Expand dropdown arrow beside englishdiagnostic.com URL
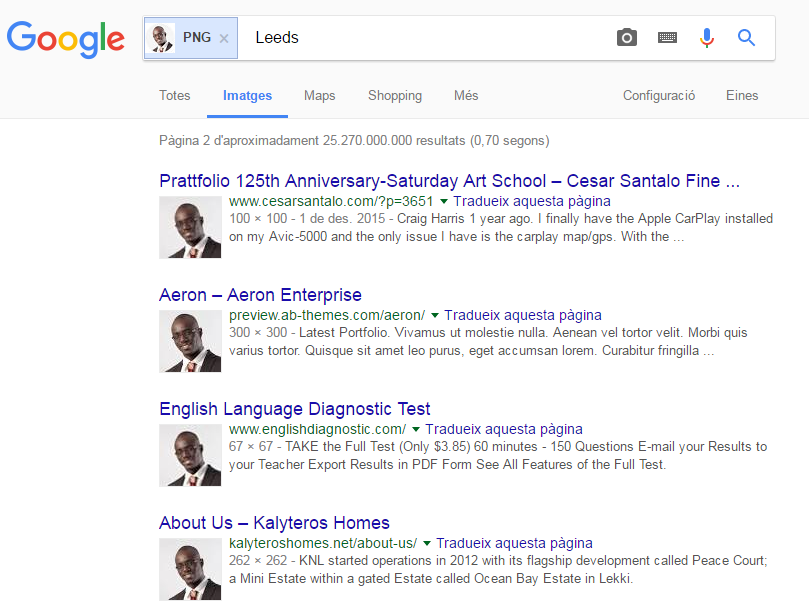The width and height of the screenshot is (809, 616). coord(416,429)
